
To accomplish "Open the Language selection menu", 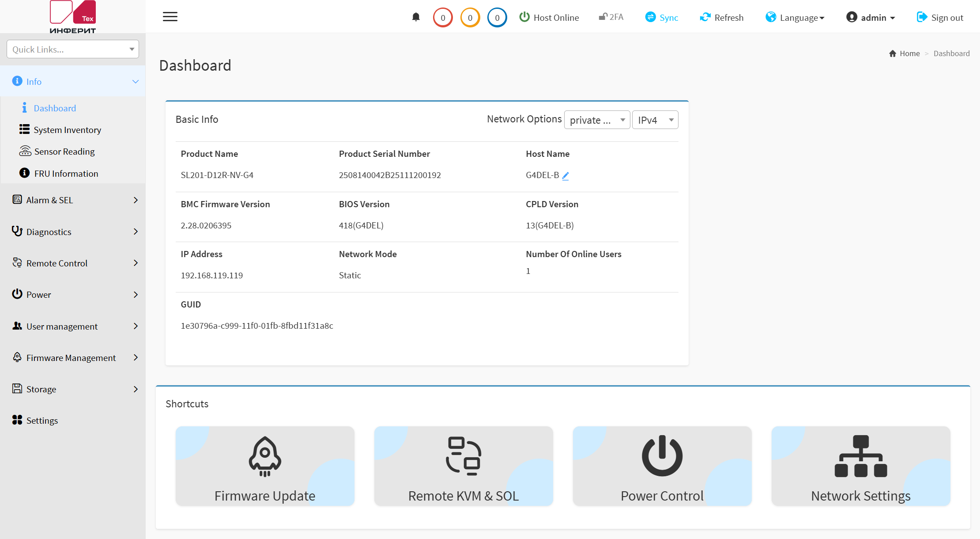I will 795,17.
